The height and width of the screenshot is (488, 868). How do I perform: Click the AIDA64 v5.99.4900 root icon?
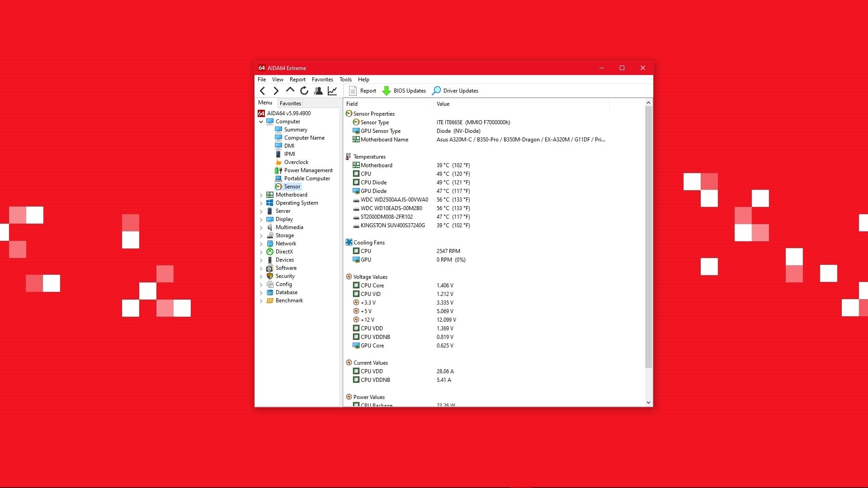(261, 113)
